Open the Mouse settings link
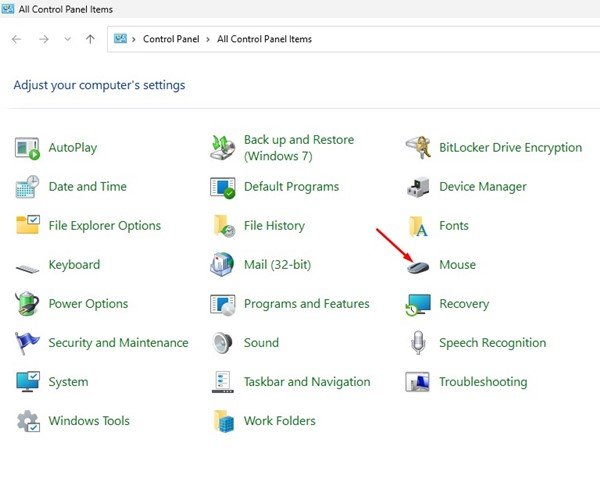The height and width of the screenshot is (503, 600). (458, 265)
